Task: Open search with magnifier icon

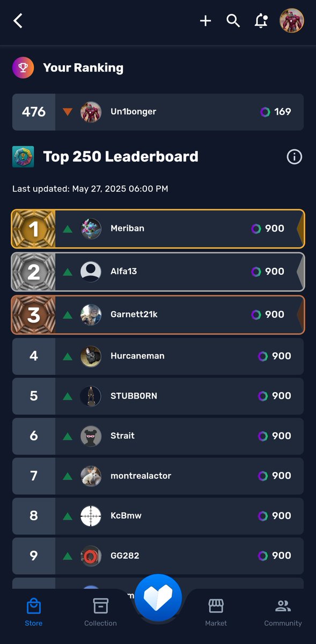Action: (x=233, y=21)
